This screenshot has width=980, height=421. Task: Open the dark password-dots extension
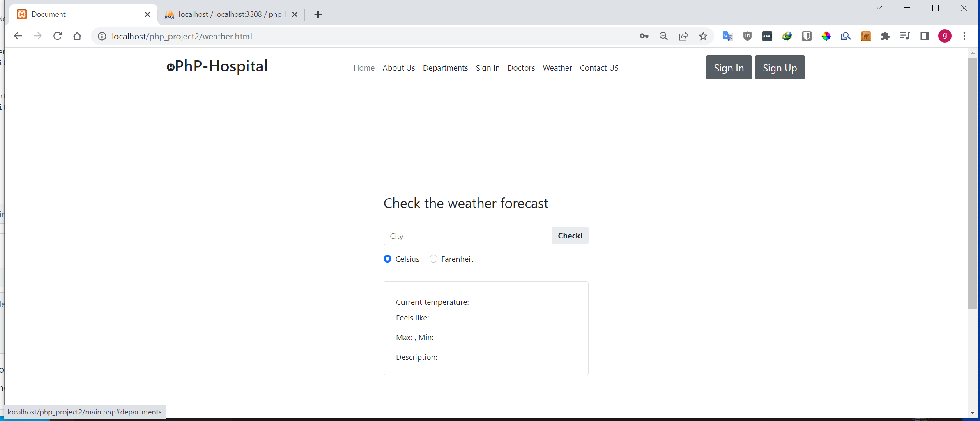[767, 36]
